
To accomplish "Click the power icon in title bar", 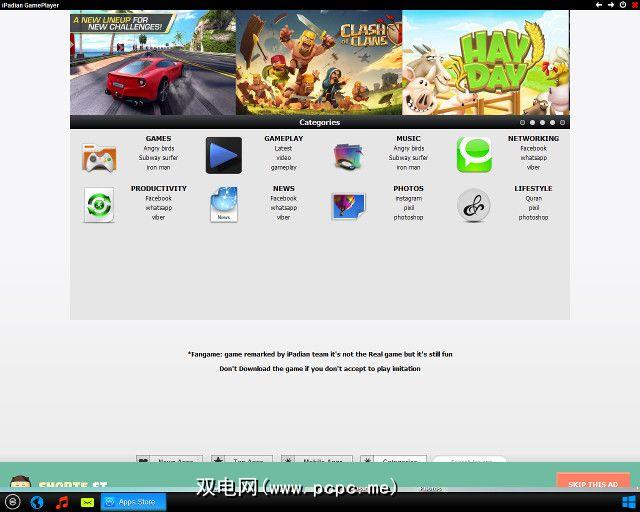I will 623,5.
